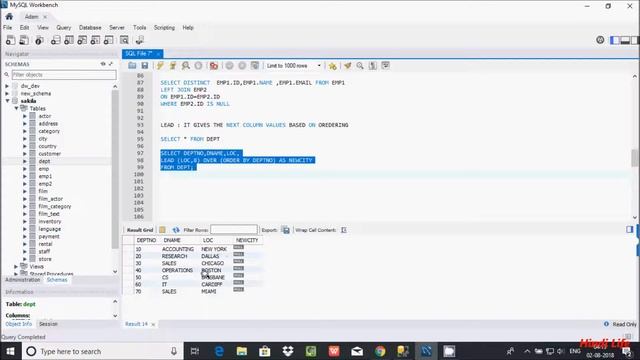Toggle auto-commit mode

(x=255, y=66)
